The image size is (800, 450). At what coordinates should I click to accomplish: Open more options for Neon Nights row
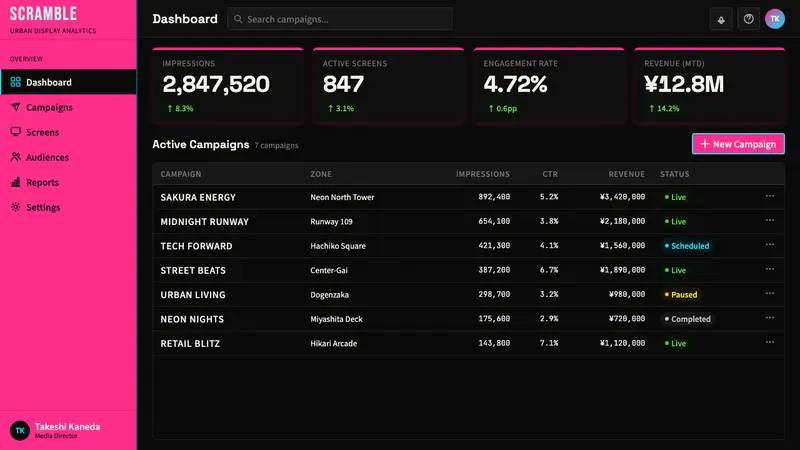[x=769, y=318]
